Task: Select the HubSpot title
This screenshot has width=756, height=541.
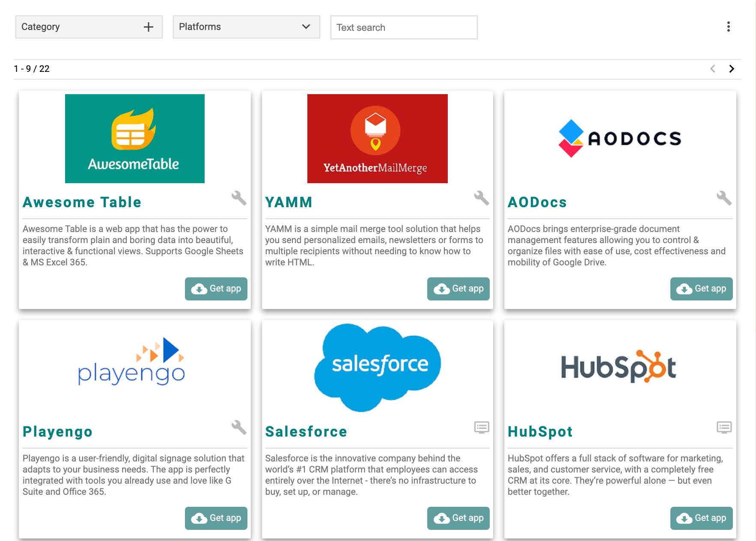Action: pyautogui.click(x=540, y=431)
